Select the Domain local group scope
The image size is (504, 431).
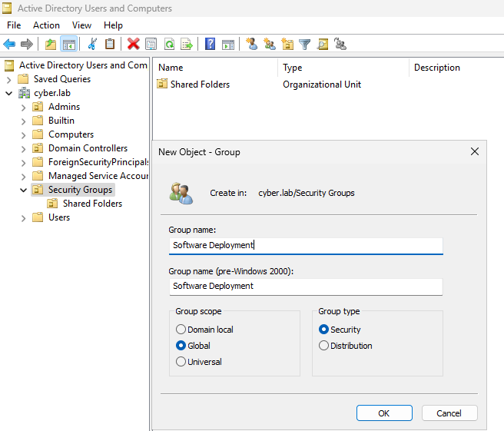click(x=181, y=330)
